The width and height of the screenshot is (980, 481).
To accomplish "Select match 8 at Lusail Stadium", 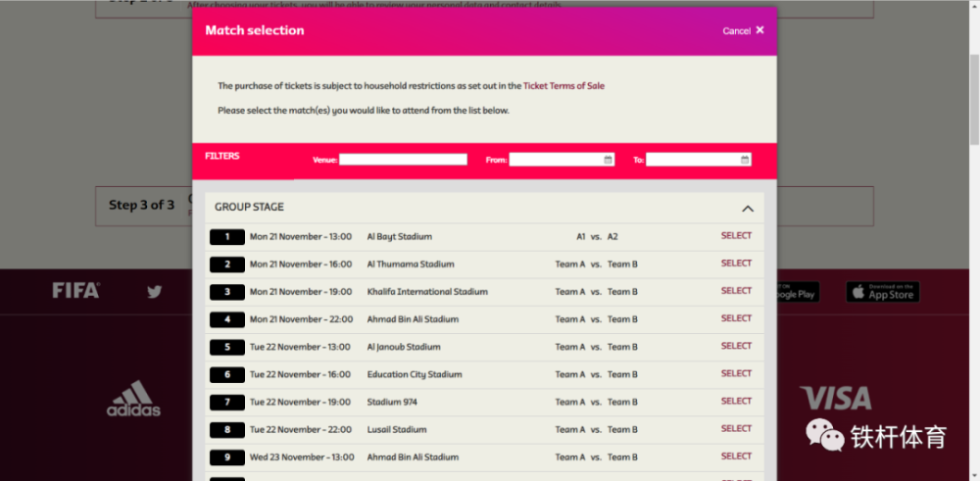I will tap(736, 428).
